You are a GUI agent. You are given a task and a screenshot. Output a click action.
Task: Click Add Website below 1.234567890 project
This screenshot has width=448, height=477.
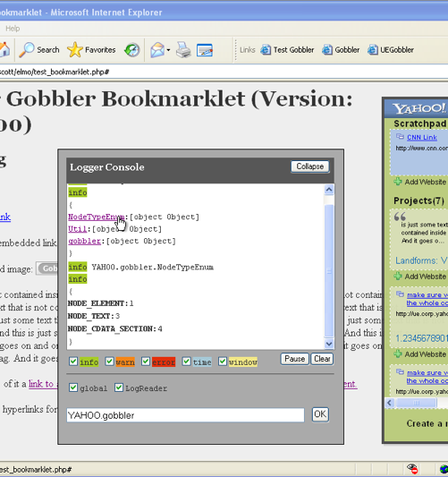[420, 354]
